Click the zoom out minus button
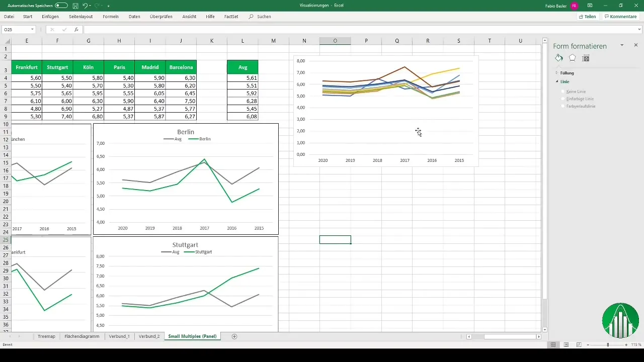The width and height of the screenshot is (644, 362). pos(588,345)
